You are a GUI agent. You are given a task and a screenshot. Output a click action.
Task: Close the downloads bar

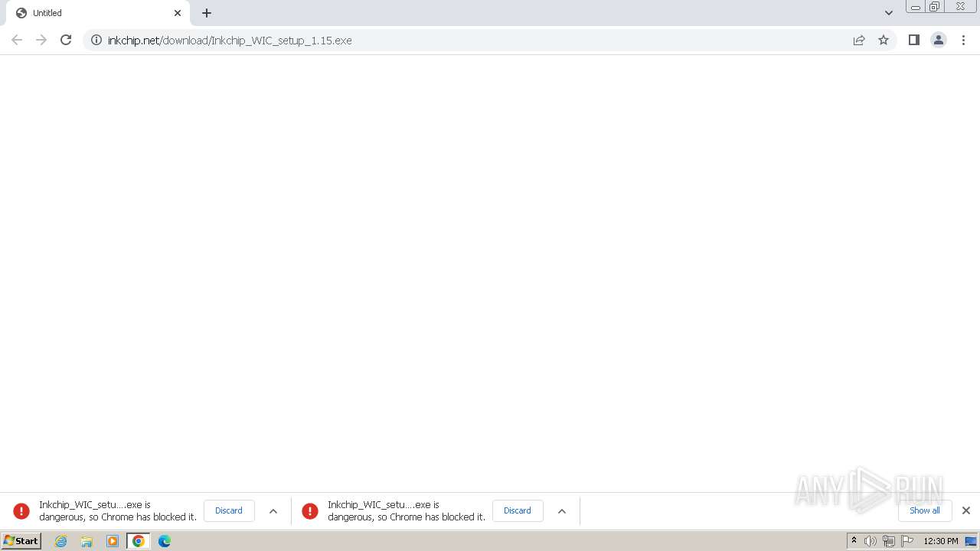[x=966, y=510]
